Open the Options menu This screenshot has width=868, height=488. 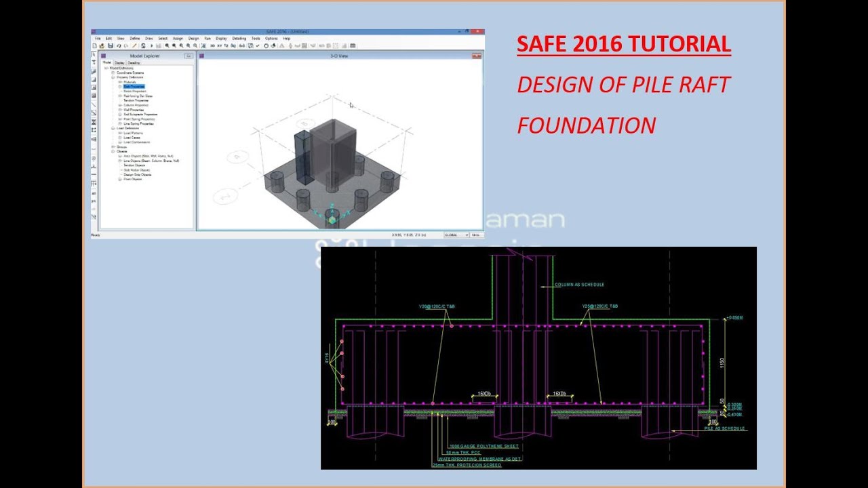pyautogui.click(x=271, y=38)
